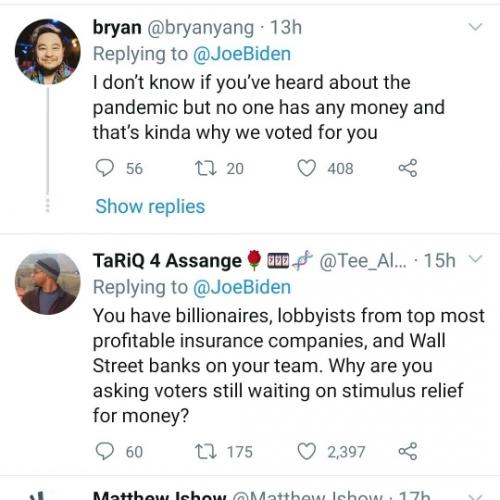Viewport: 500px width, 500px height.
Task: View bryan's profile picture
Action: click(48, 52)
